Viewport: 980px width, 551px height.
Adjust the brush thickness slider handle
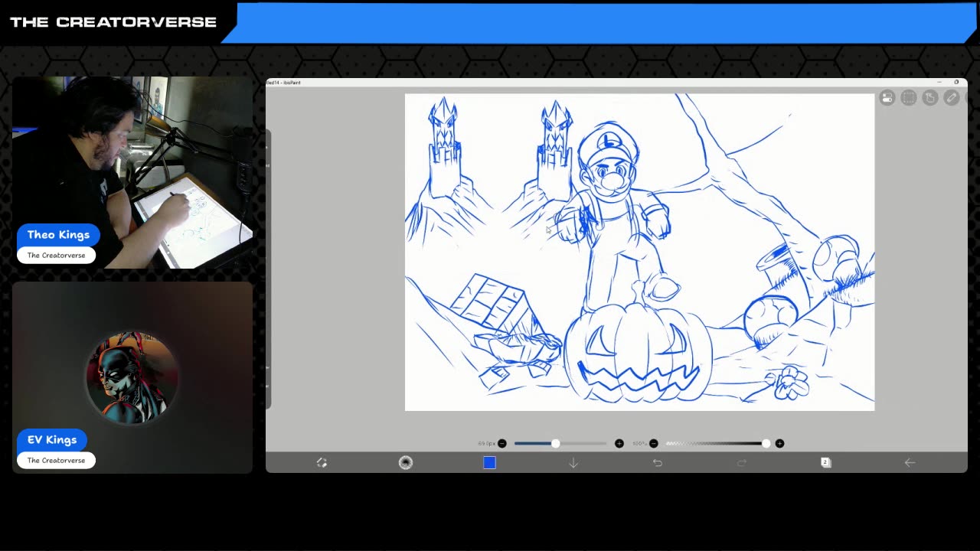tap(556, 444)
